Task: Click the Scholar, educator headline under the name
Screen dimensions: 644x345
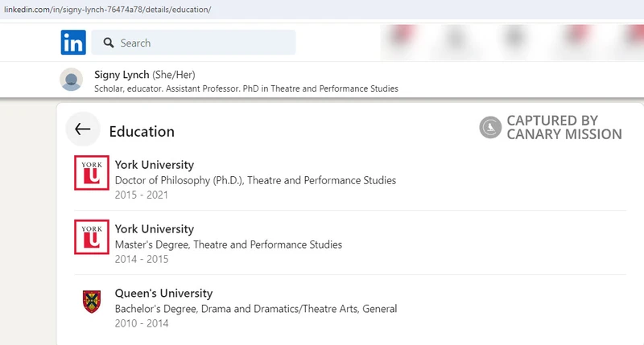Action: click(x=246, y=88)
